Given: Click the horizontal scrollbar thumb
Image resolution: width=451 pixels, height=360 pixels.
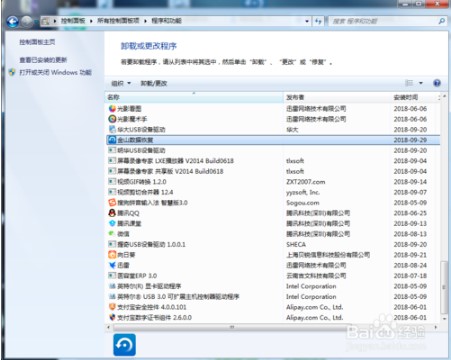Looking at the screenshot, I should (232, 327).
